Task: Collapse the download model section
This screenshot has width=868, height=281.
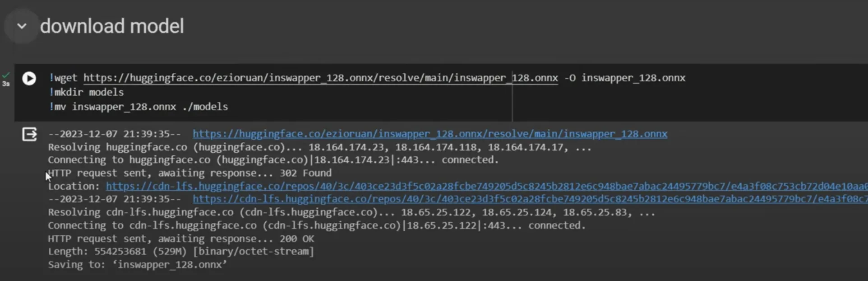Action: [x=22, y=26]
